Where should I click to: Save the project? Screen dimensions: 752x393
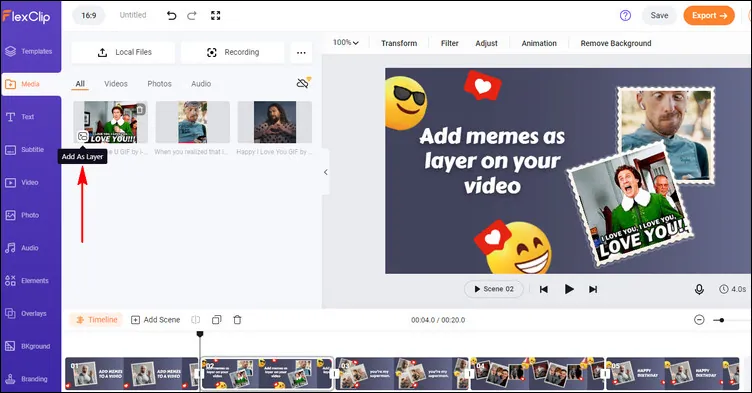tap(659, 15)
